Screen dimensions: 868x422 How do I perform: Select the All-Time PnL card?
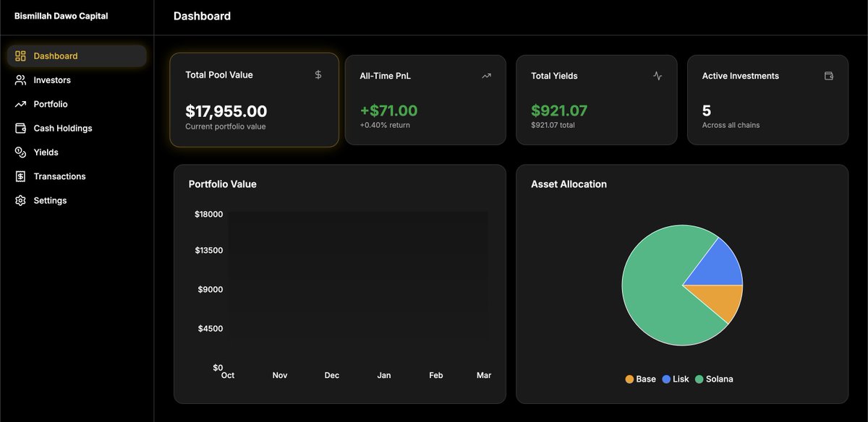click(x=425, y=100)
